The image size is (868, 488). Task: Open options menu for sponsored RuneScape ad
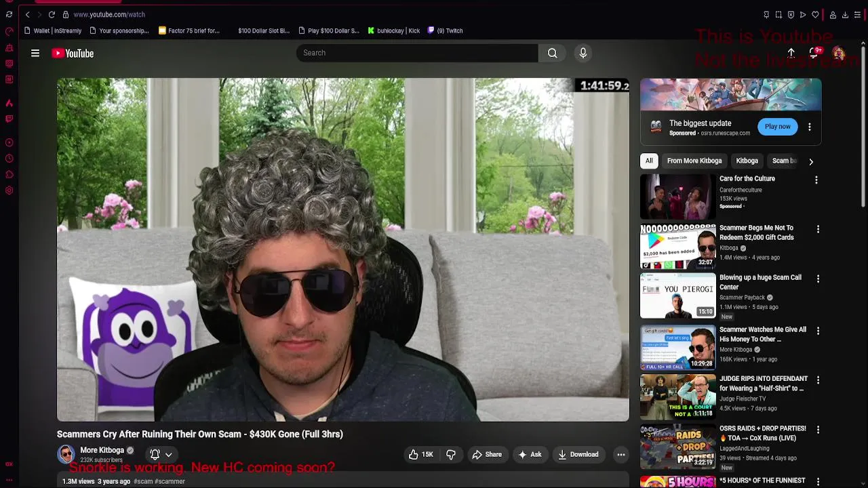809,127
